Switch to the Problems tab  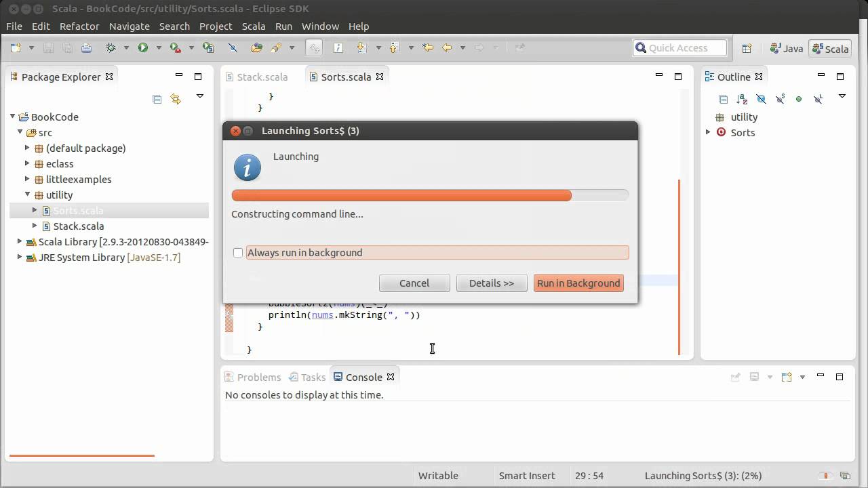252,377
